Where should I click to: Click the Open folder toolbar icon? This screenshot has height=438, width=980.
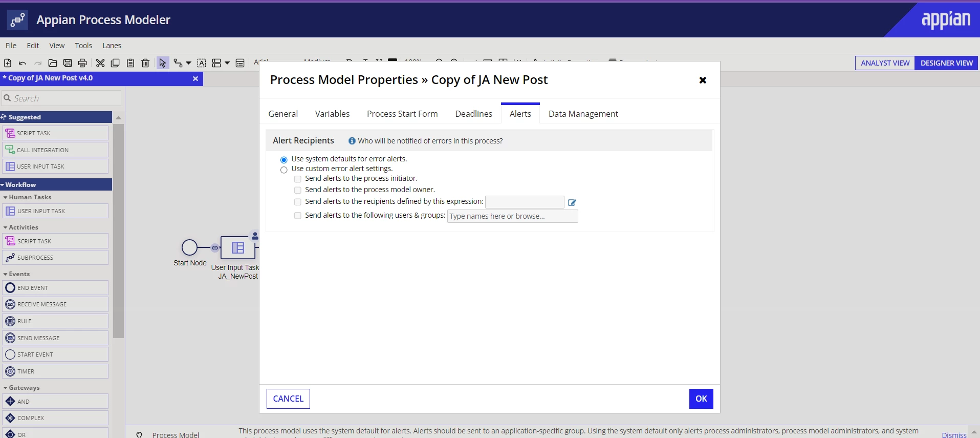pyautogui.click(x=53, y=63)
